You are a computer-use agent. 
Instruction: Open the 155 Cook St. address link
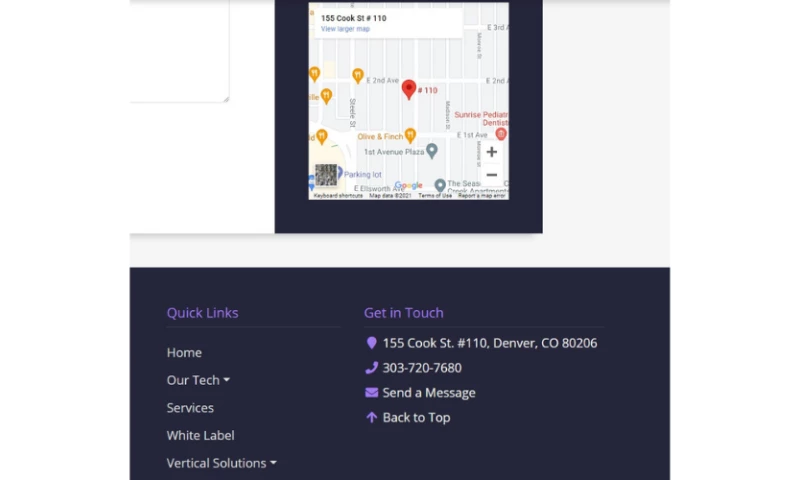pos(490,343)
